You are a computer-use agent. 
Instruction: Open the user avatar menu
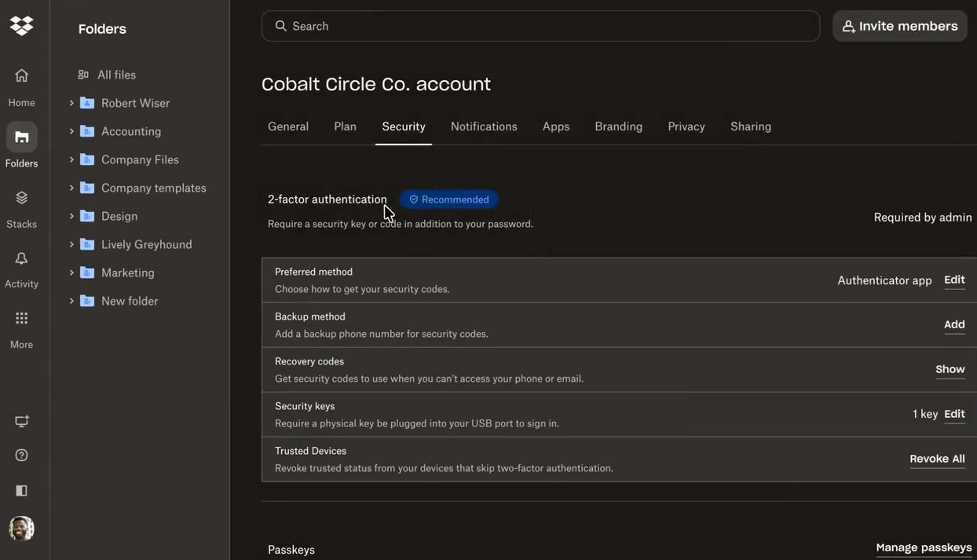pyautogui.click(x=21, y=529)
